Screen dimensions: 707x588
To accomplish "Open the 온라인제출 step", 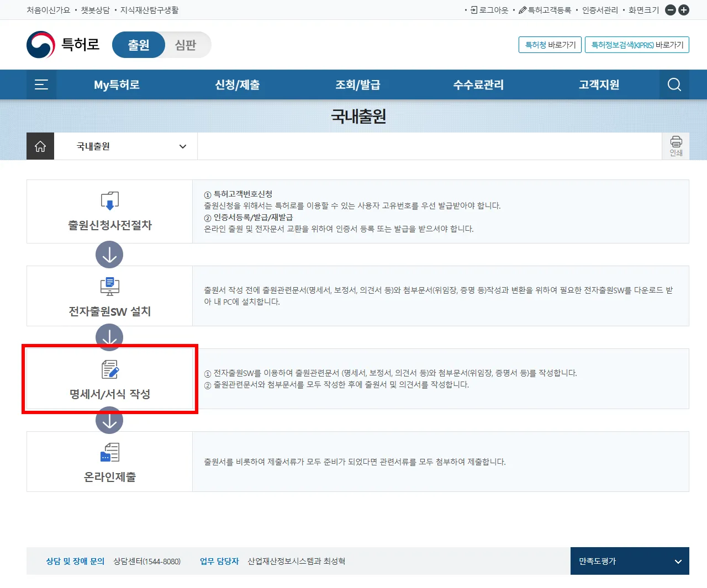I will (109, 476).
